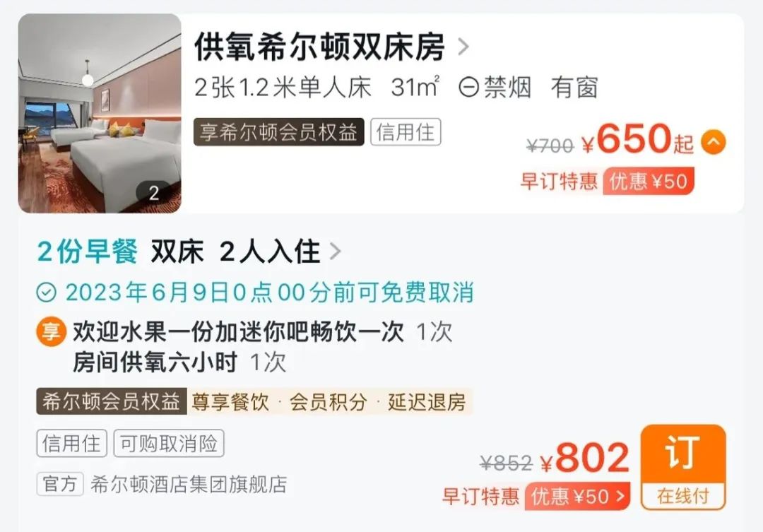Tap the 官方 official label

[x=60, y=484]
